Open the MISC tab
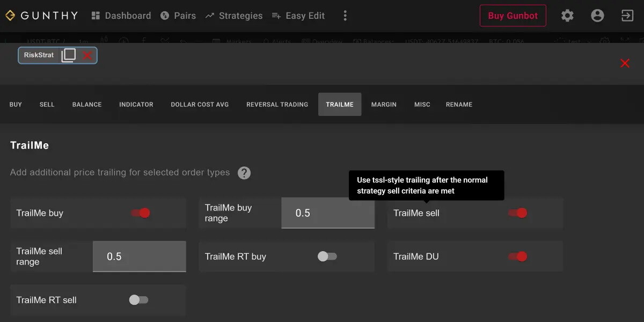 (x=422, y=105)
